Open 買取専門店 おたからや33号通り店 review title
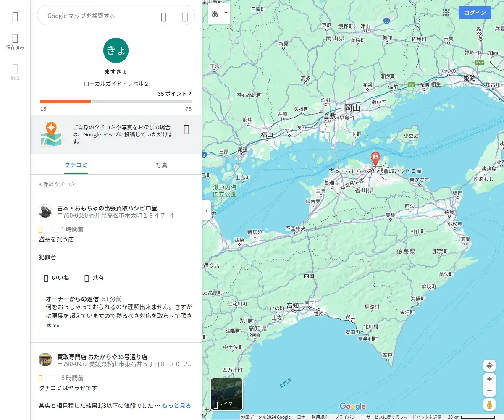 coord(102,357)
